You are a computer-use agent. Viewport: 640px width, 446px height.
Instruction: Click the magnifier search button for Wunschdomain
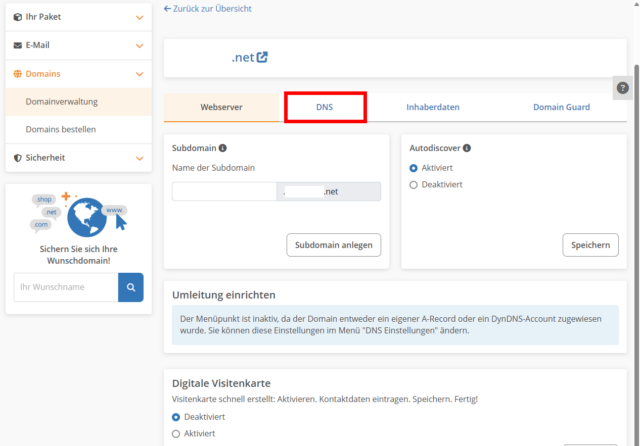(130, 288)
